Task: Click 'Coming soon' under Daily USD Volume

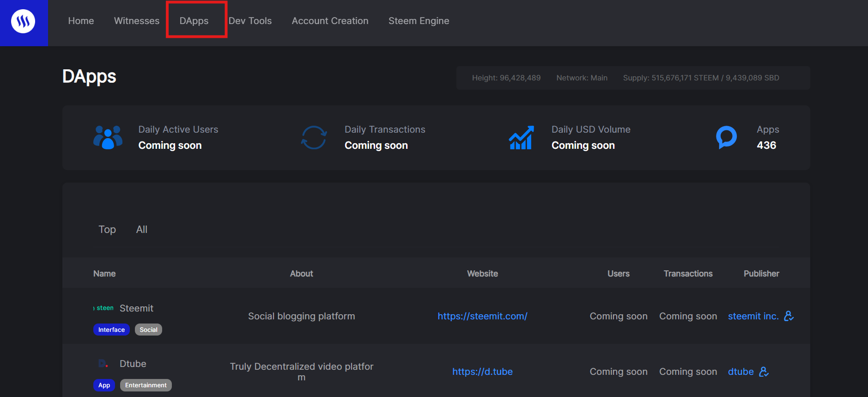Action: click(583, 145)
